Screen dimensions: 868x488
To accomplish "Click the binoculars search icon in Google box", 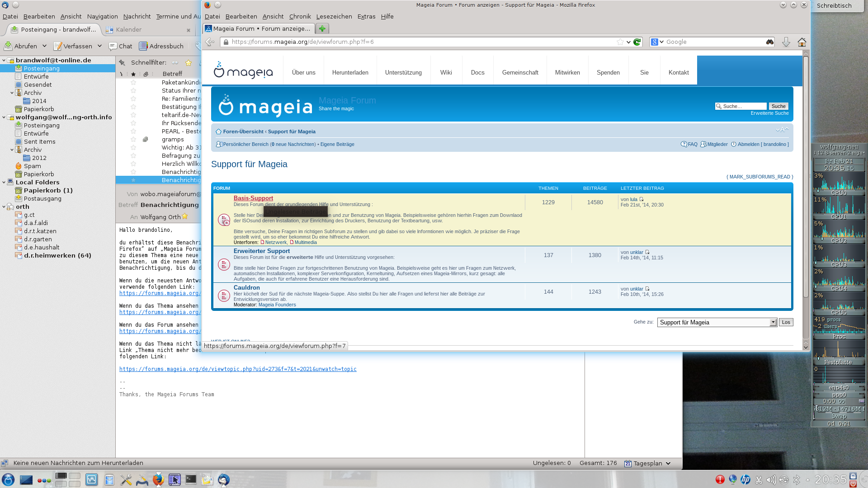I will point(769,42).
